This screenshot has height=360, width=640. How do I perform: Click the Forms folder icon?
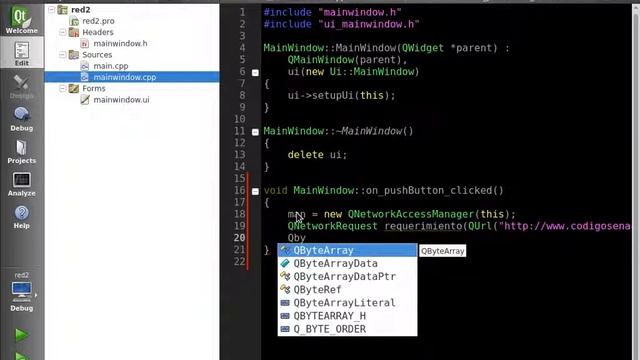pos(74,88)
